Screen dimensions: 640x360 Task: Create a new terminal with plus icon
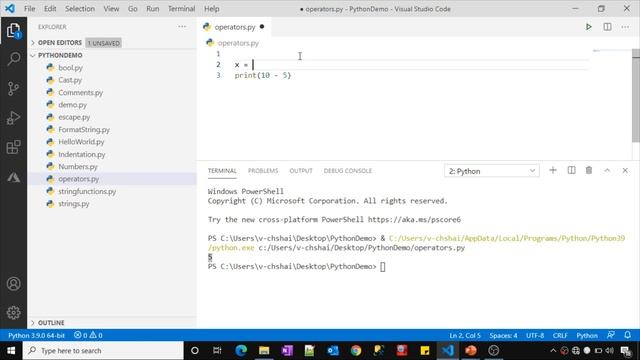pyautogui.click(x=553, y=170)
